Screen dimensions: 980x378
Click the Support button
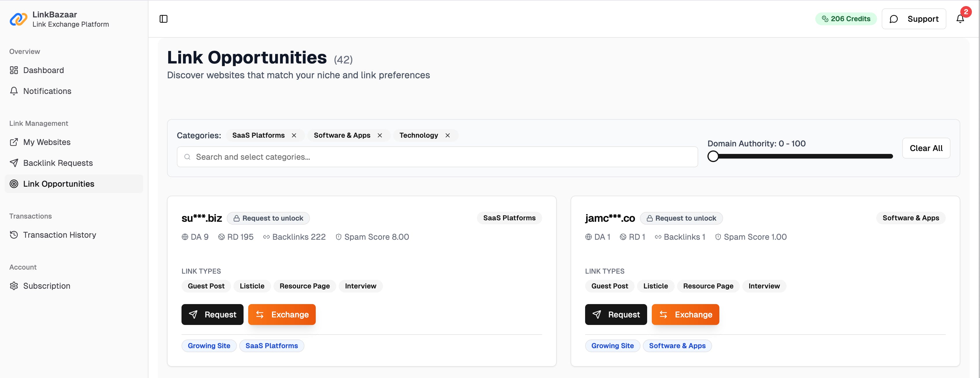[x=914, y=19]
